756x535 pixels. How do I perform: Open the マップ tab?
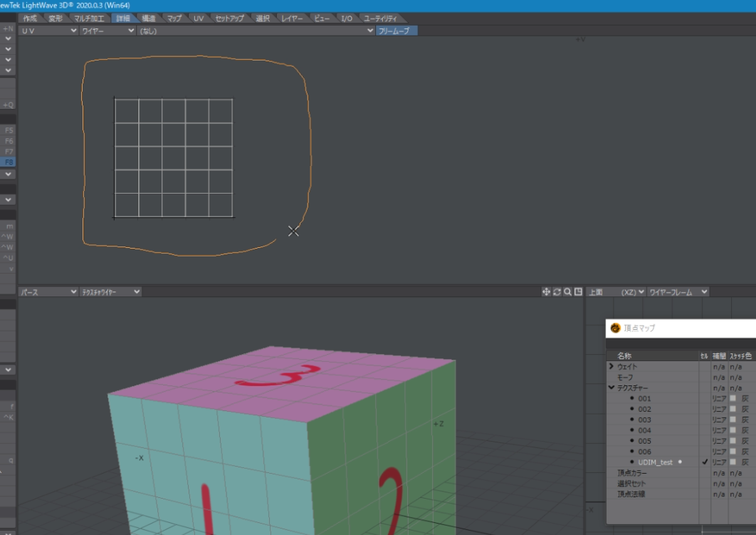coord(174,19)
